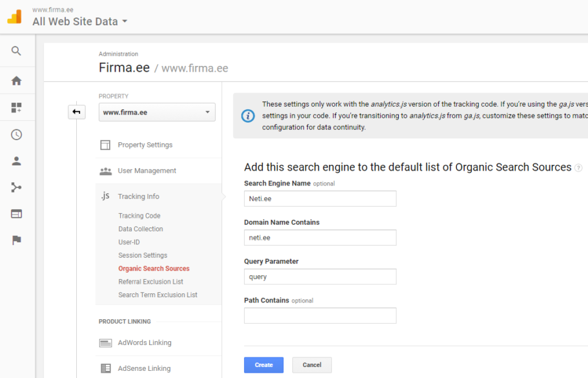Click the back arrow next to the property selector

point(76,112)
